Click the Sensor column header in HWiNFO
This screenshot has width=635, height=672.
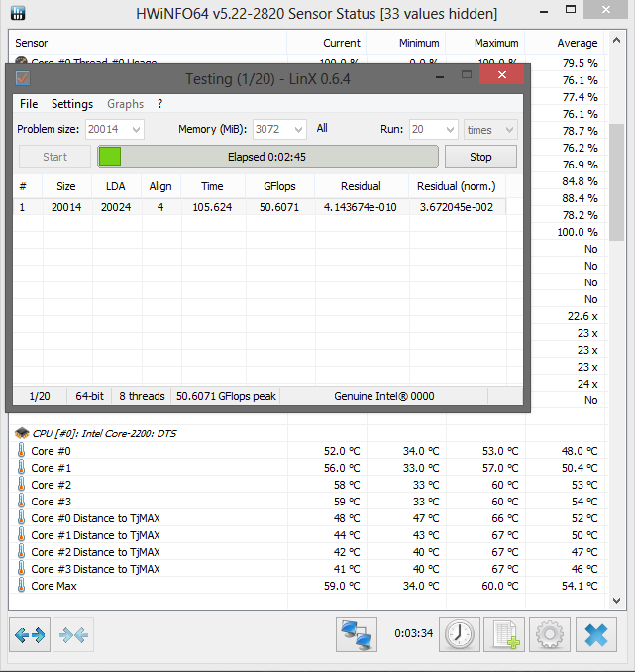point(148,43)
